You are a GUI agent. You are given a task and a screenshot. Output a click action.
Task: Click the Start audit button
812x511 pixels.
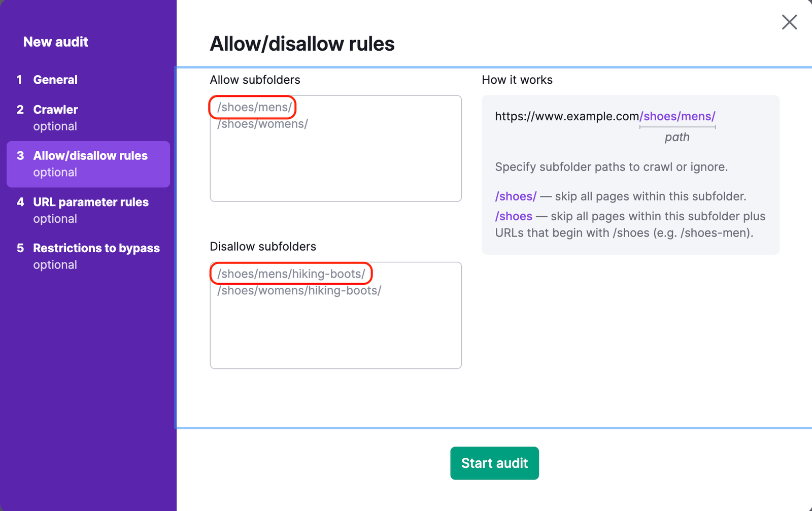click(494, 463)
